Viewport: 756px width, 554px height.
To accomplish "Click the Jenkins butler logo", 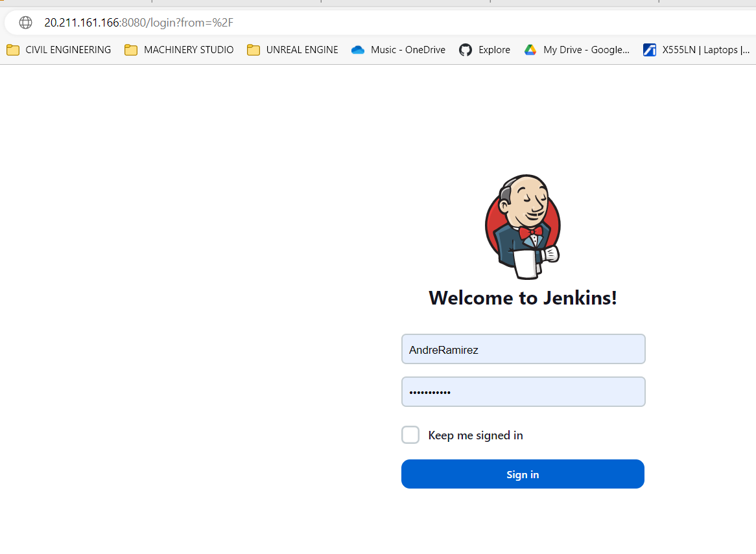I will pyautogui.click(x=523, y=227).
